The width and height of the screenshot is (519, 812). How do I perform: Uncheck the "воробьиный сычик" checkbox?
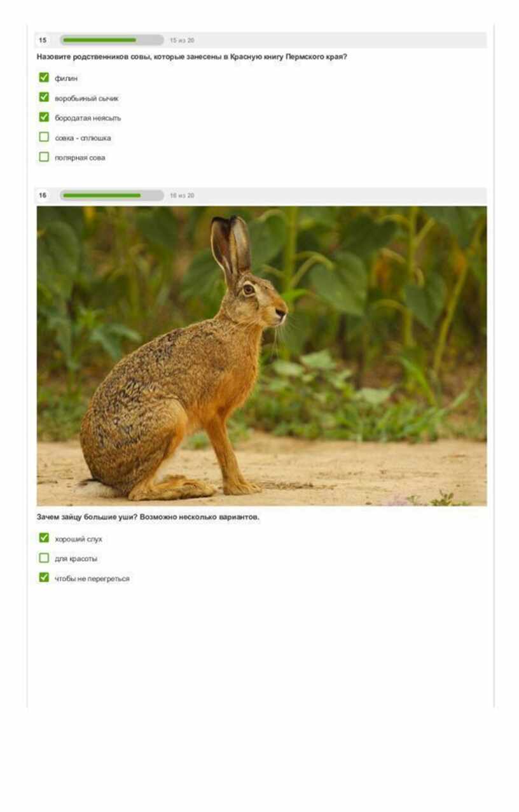[44, 97]
